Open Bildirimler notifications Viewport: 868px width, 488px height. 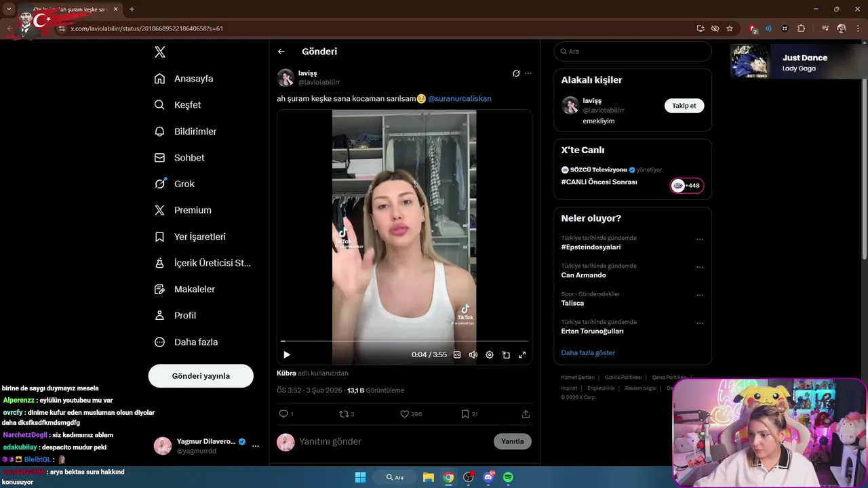[185, 131]
